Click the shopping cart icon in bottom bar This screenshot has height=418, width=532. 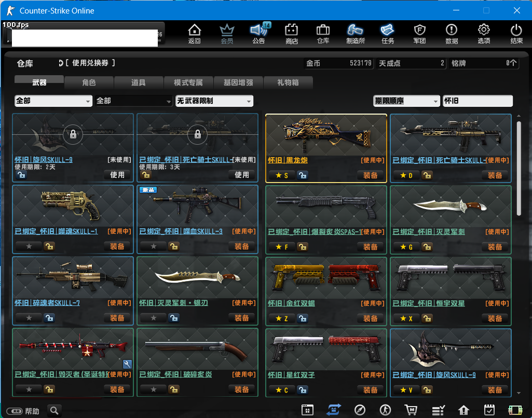[411, 410]
